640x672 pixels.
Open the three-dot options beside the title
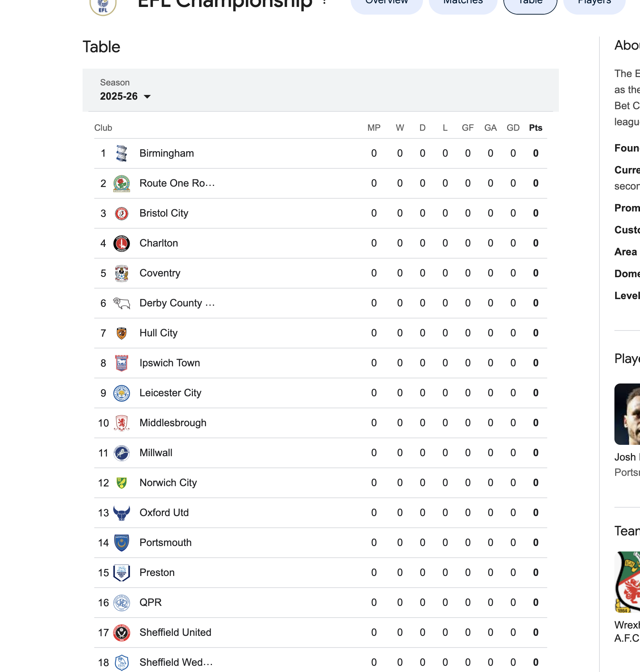(324, 2)
